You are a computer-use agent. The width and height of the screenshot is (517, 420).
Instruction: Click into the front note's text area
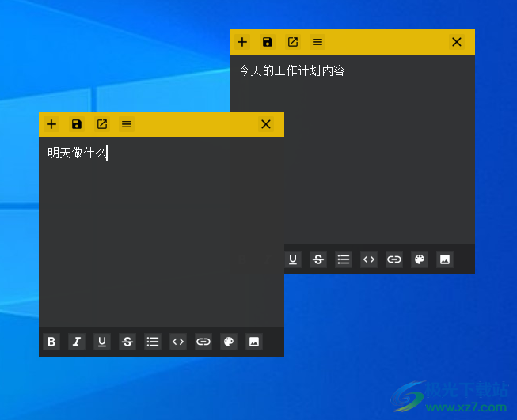point(162,232)
